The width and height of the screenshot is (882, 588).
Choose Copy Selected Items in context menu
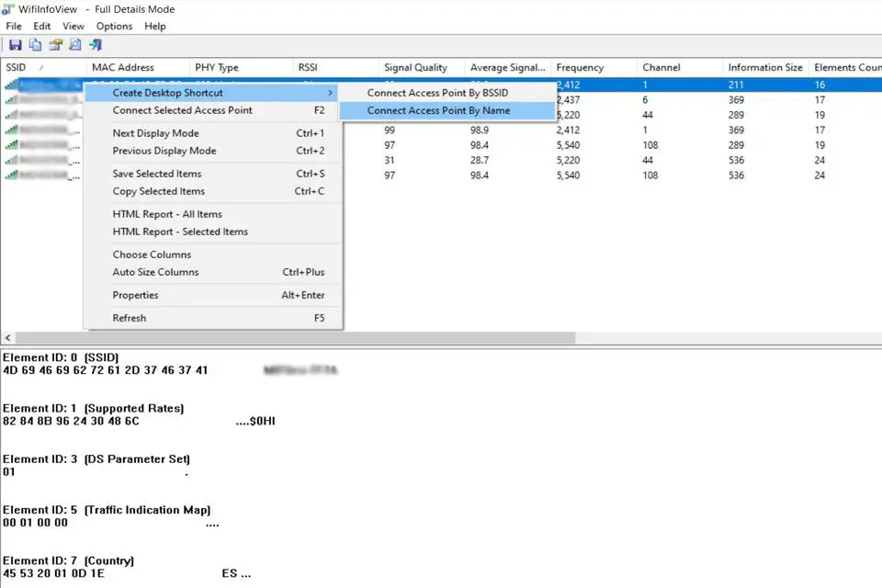click(212, 191)
